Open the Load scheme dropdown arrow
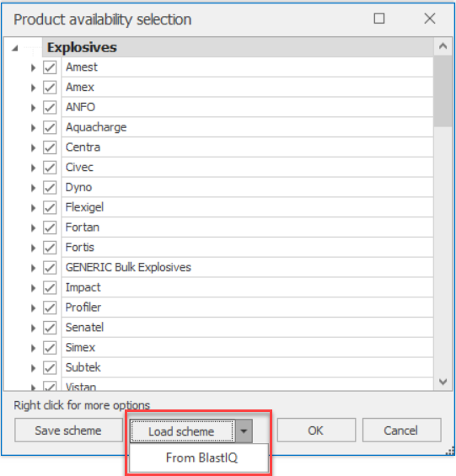 pyautogui.click(x=244, y=431)
